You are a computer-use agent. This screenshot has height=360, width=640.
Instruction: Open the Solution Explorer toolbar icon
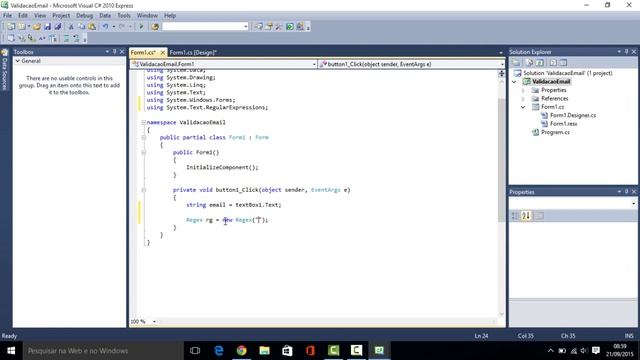[x=258, y=27]
